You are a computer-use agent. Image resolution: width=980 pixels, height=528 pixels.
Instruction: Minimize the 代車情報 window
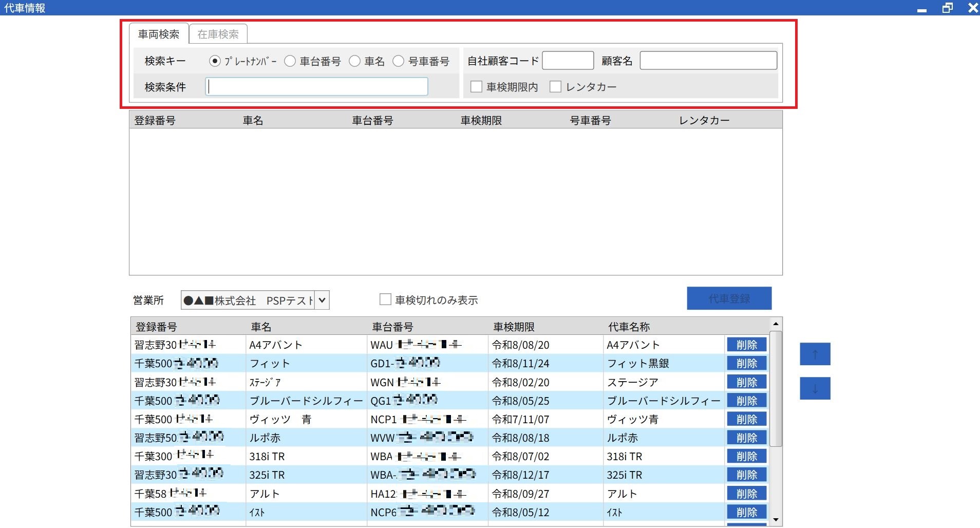922,9
